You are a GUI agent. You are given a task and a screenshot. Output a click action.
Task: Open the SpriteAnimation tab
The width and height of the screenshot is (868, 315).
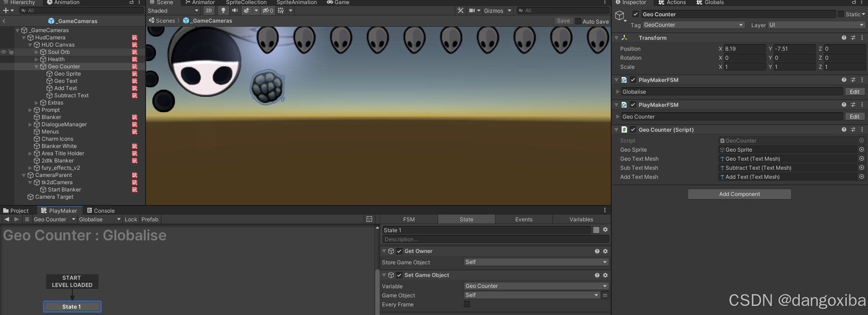(x=297, y=2)
